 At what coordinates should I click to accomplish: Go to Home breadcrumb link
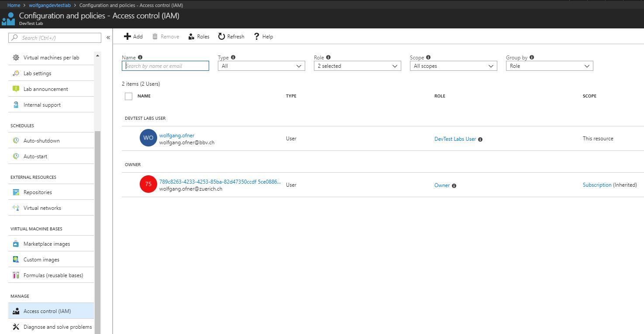(14, 5)
